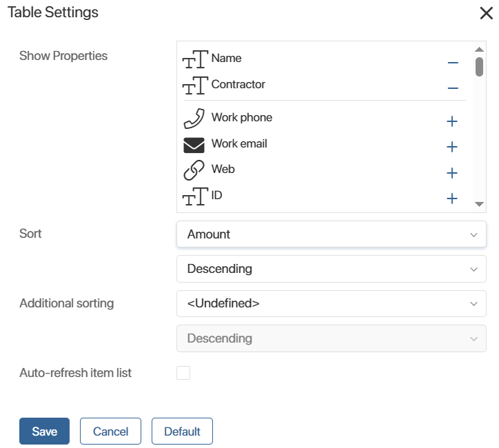Screen dimensions: 499x448
Task: Save the table settings
Action: pos(44,431)
